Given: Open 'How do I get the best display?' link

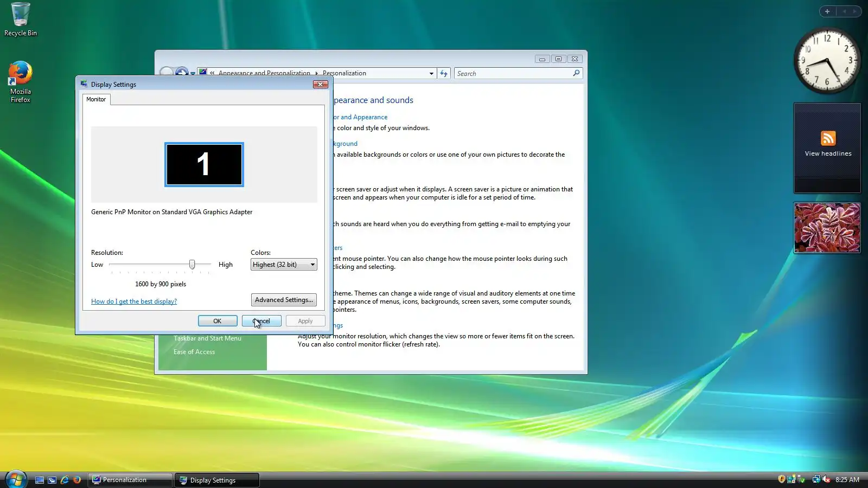Looking at the screenshot, I should [134, 301].
